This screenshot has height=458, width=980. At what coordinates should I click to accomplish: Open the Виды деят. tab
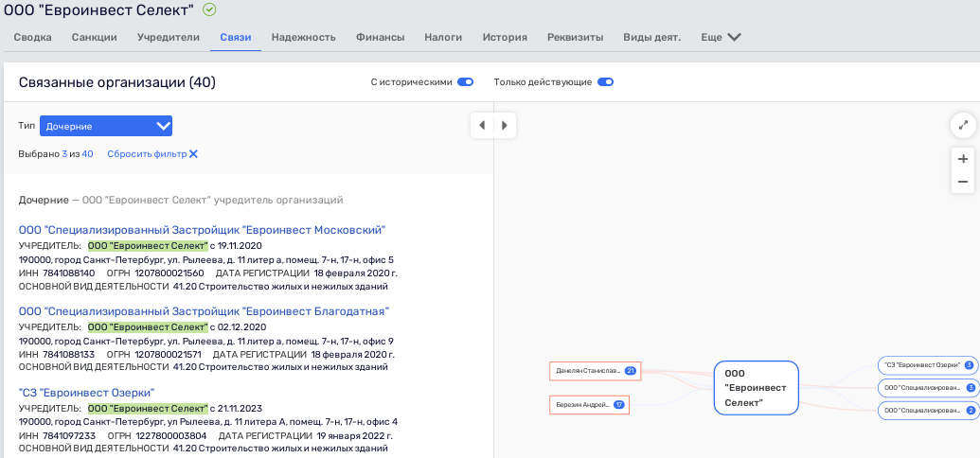click(651, 37)
